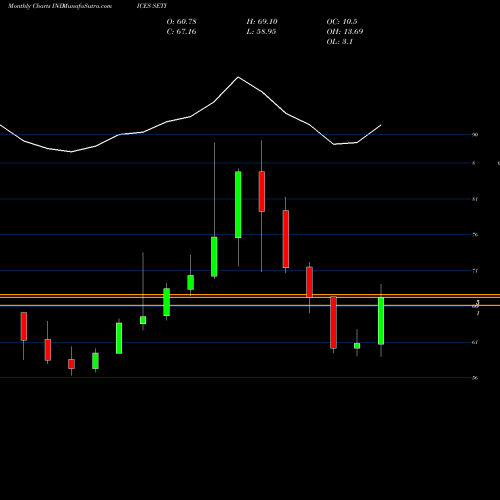Select the low price readout L: 58.95
Image resolution: width=500 pixels, height=500 pixels.
coord(261,31)
